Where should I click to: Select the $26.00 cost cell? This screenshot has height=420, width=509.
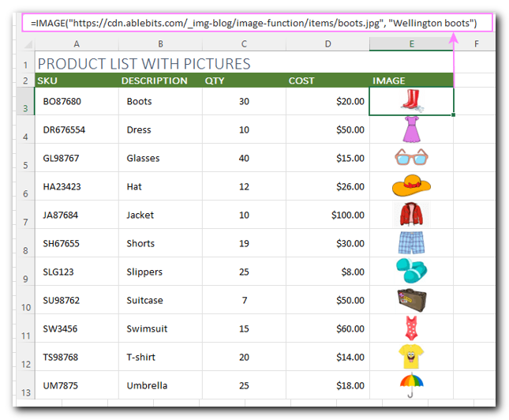click(x=327, y=186)
